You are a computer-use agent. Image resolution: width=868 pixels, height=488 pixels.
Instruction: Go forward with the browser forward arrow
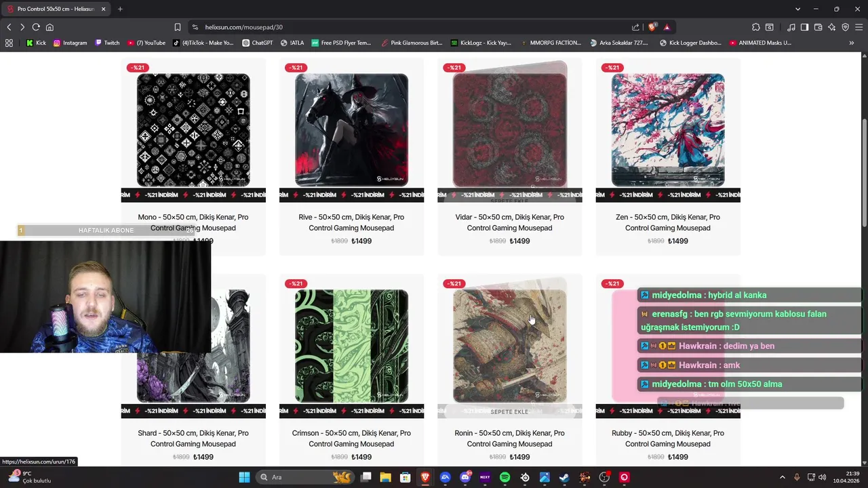click(x=22, y=27)
